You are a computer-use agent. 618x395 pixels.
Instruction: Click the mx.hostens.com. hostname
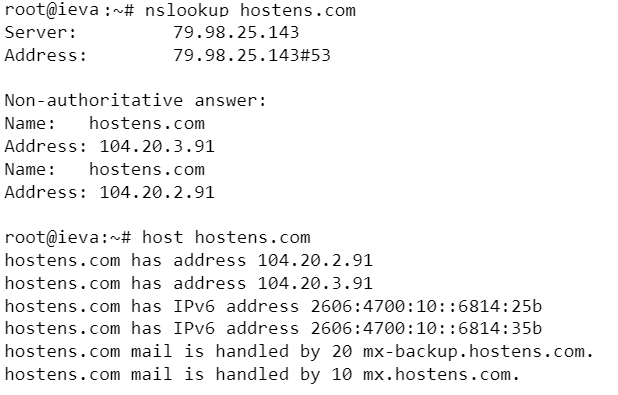[x=441, y=374]
